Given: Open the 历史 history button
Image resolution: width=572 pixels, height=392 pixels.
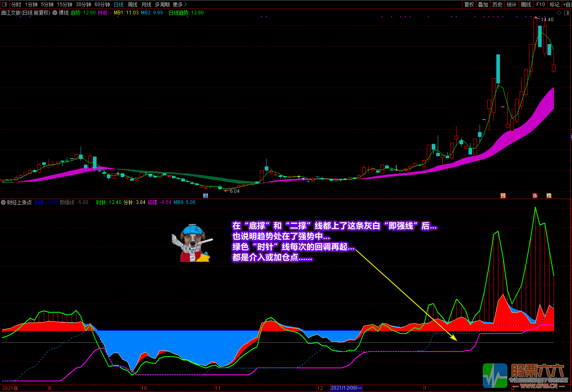Looking at the screenshot, I should pyautogui.click(x=497, y=4).
